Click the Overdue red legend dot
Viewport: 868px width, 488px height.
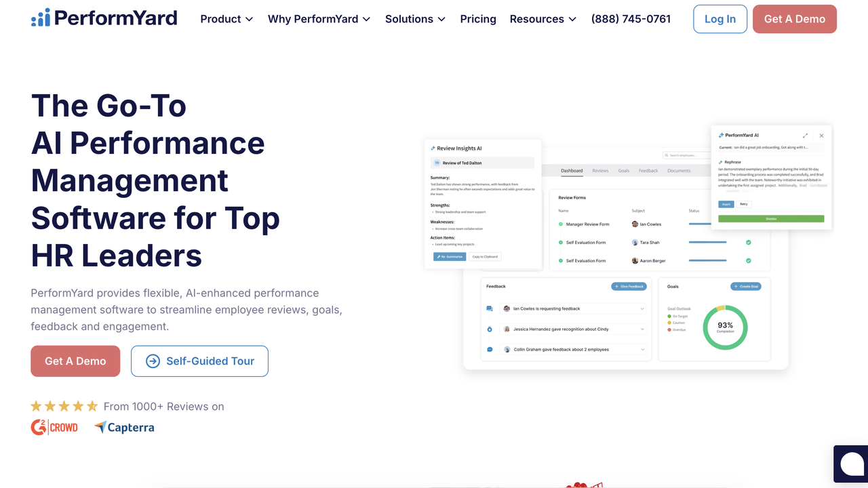click(x=670, y=329)
